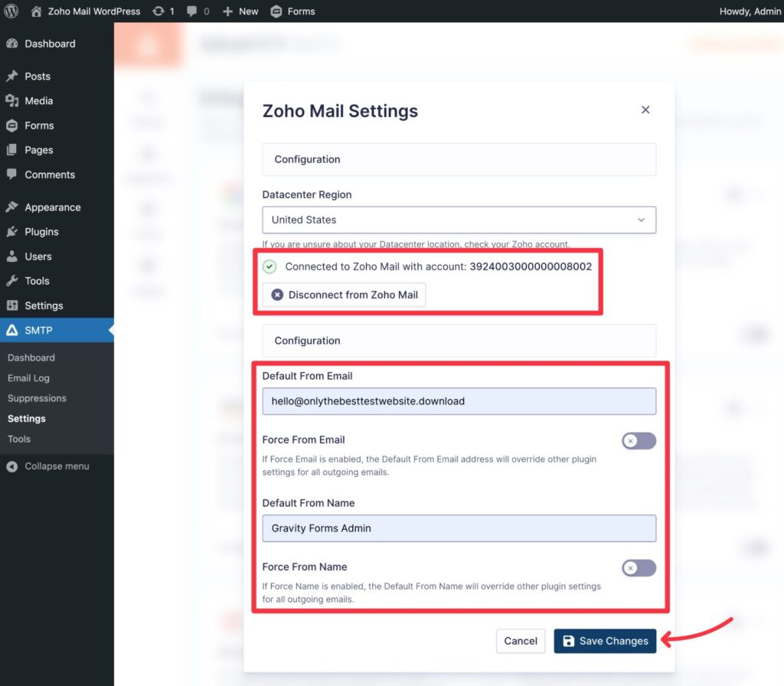
Task: Open the SMTP Dashboard submenu item
Action: 31,358
